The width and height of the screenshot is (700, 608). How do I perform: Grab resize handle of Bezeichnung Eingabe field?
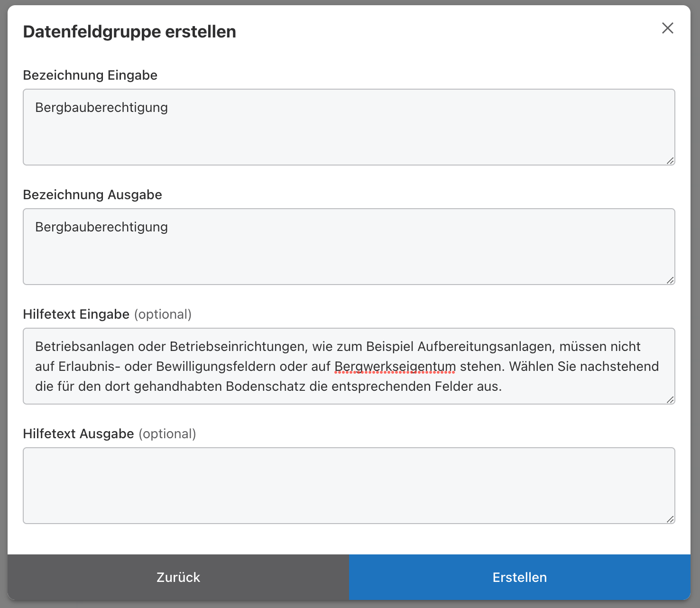pos(670,161)
